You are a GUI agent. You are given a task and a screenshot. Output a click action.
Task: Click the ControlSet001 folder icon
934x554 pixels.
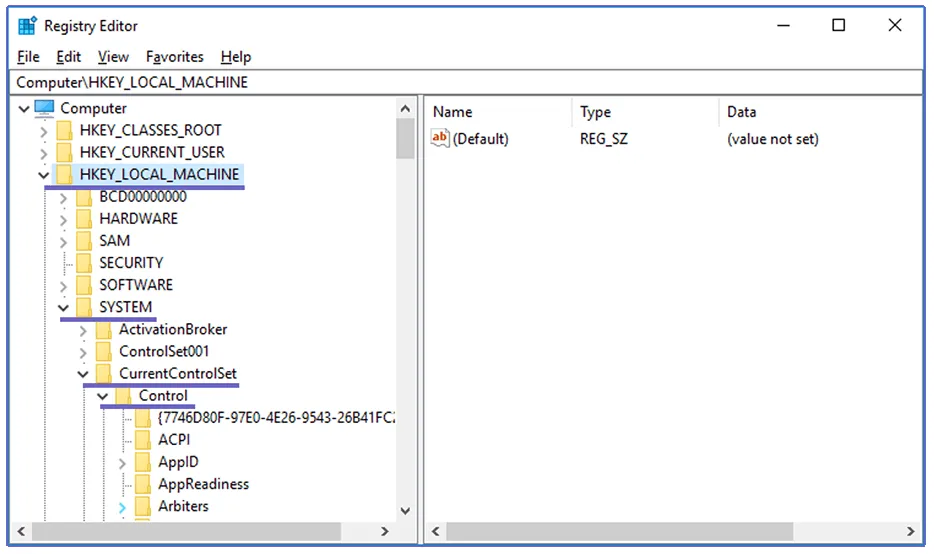tap(104, 351)
